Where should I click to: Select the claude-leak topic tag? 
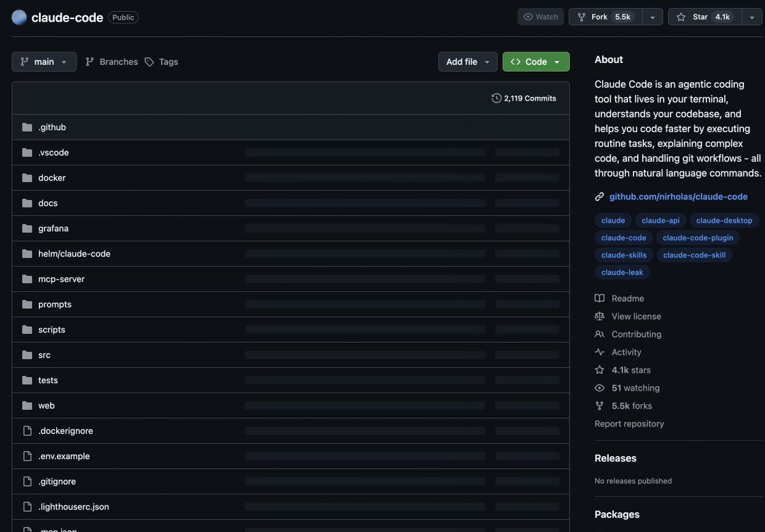tap(622, 272)
